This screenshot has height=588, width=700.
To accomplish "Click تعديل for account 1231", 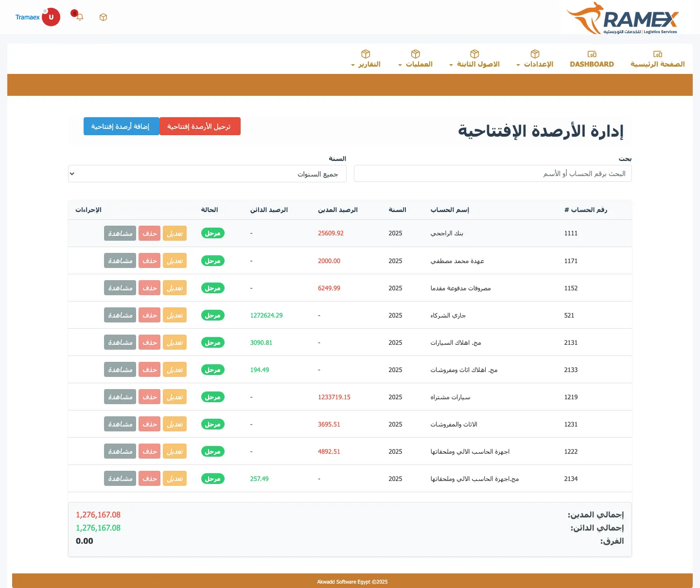I will click(175, 424).
